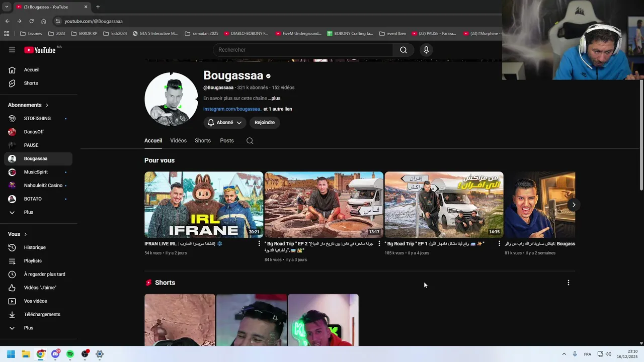Screen dimensions: 644x362
Task: Open browser home page button
Action: [43, 21]
